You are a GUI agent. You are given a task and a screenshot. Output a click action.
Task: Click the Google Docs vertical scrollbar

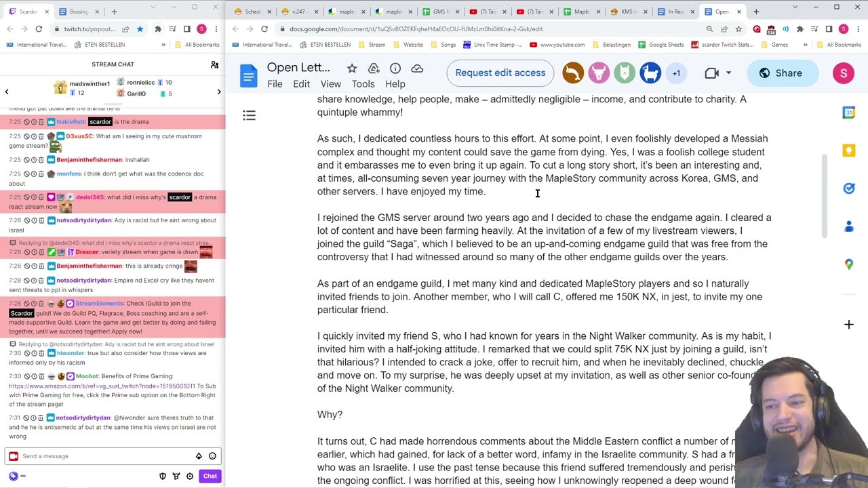click(825, 197)
